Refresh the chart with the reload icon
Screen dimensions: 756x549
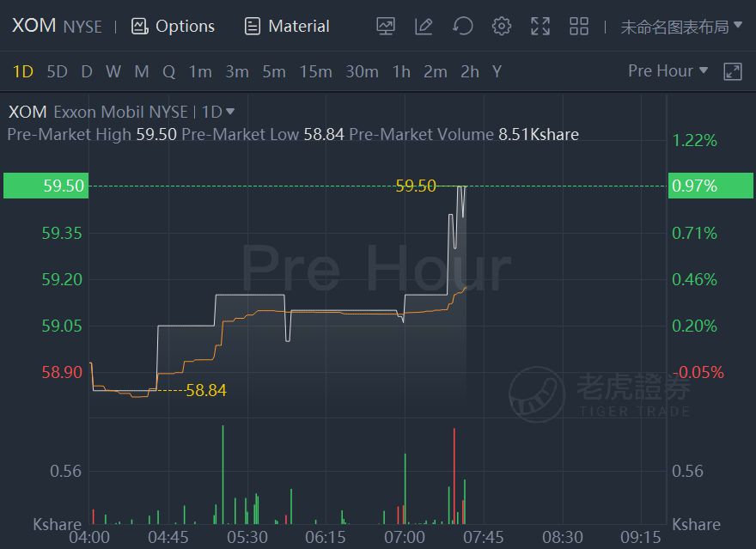tap(463, 26)
